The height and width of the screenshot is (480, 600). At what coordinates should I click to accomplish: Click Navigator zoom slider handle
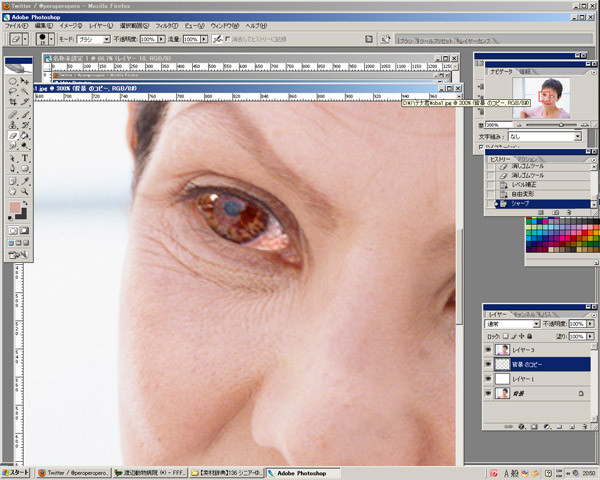pos(561,125)
